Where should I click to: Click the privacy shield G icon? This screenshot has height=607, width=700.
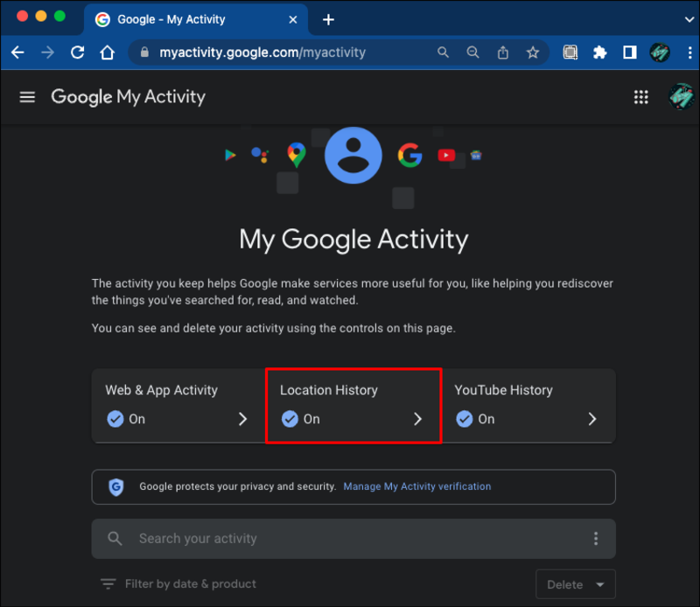coord(116,487)
